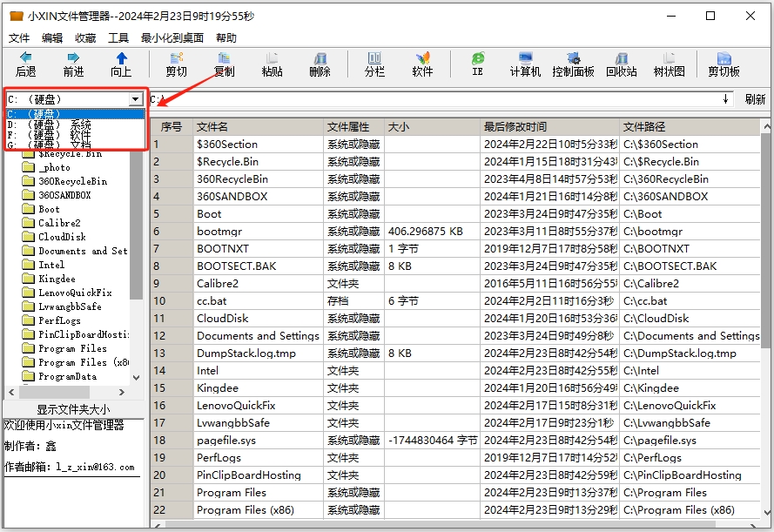Toggle split view with 分栏 icon
This screenshot has width=774, height=532.
[x=374, y=57]
